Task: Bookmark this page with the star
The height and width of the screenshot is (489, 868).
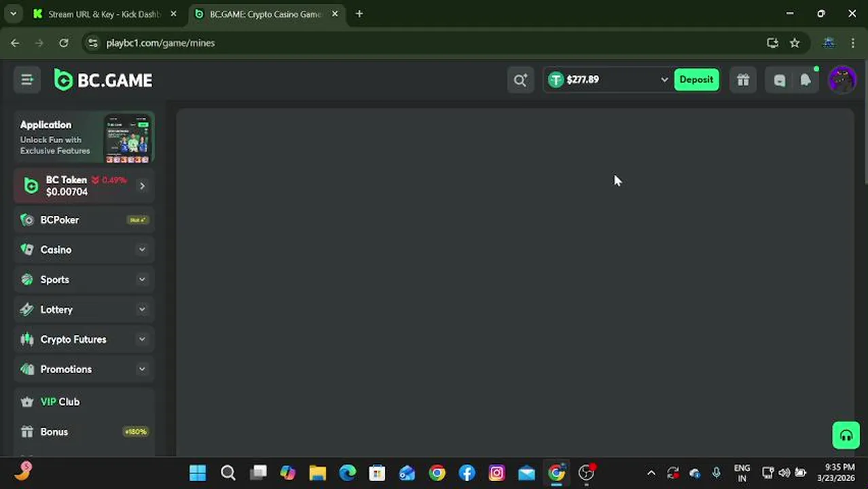Action: [795, 43]
